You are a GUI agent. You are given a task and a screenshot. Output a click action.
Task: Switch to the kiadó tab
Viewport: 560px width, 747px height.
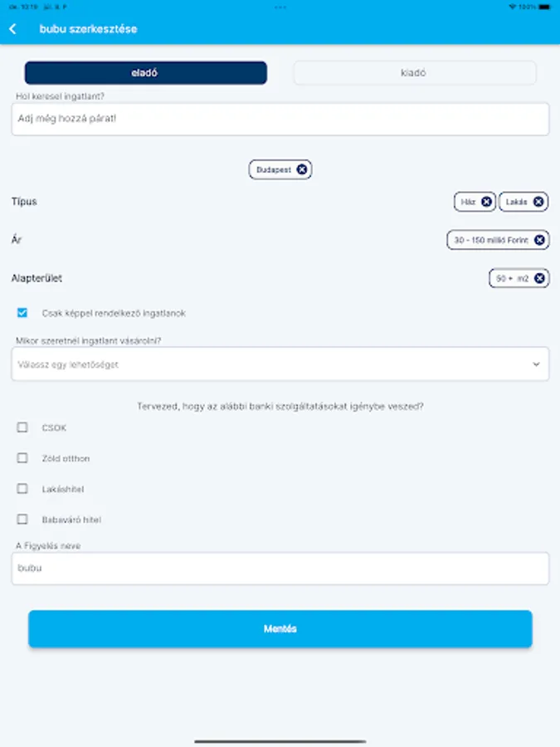pyautogui.click(x=414, y=73)
